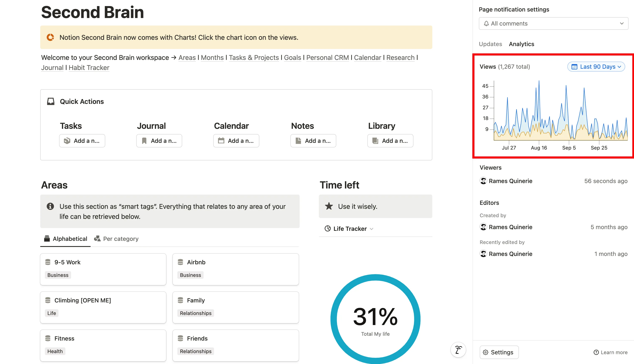Click the bell icon in All comments
Image resolution: width=634 pixels, height=364 pixels.
coord(486,23)
